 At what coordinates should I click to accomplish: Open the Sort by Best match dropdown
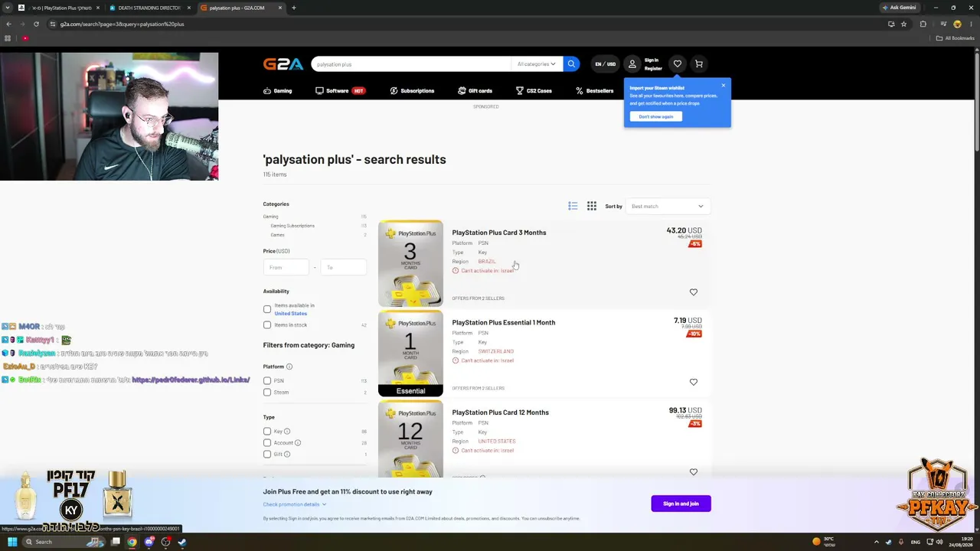(x=667, y=207)
